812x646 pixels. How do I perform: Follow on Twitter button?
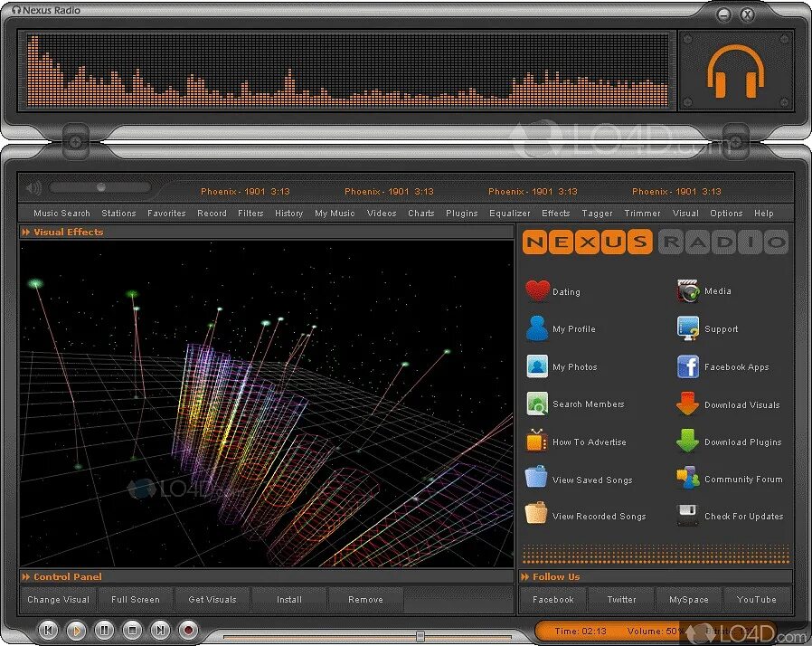[621, 599]
